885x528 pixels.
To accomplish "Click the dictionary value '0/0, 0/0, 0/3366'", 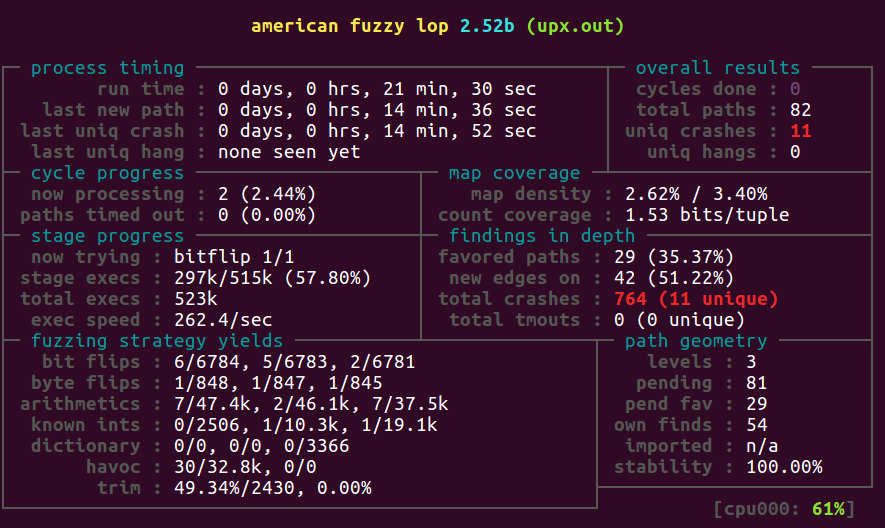I will click(x=261, y=446).
